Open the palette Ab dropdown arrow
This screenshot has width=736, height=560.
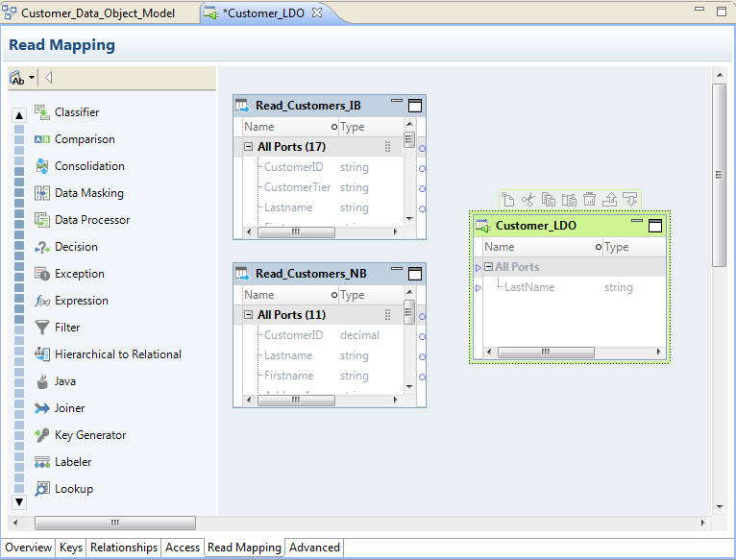pos(33,78)
